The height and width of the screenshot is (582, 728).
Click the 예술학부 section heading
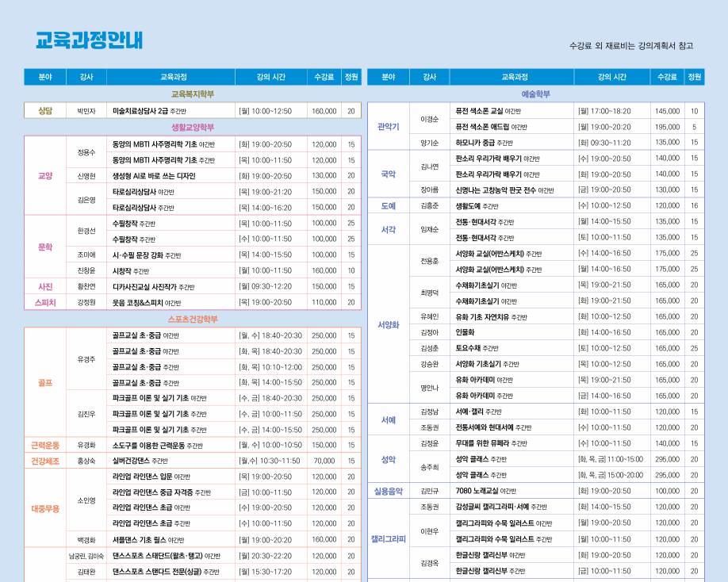click(536, 94)
